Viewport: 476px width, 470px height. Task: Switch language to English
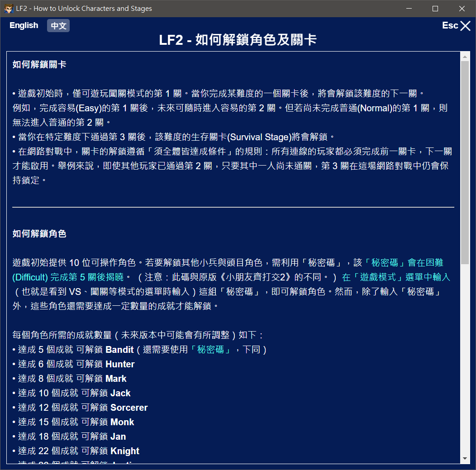point(24,25)
